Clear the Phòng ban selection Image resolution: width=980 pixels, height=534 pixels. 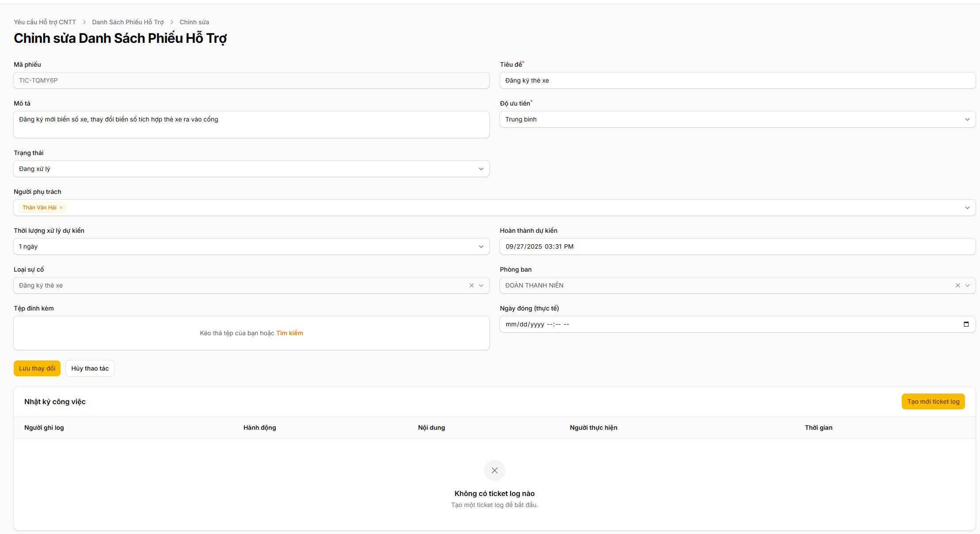click(x=957, y=285)
